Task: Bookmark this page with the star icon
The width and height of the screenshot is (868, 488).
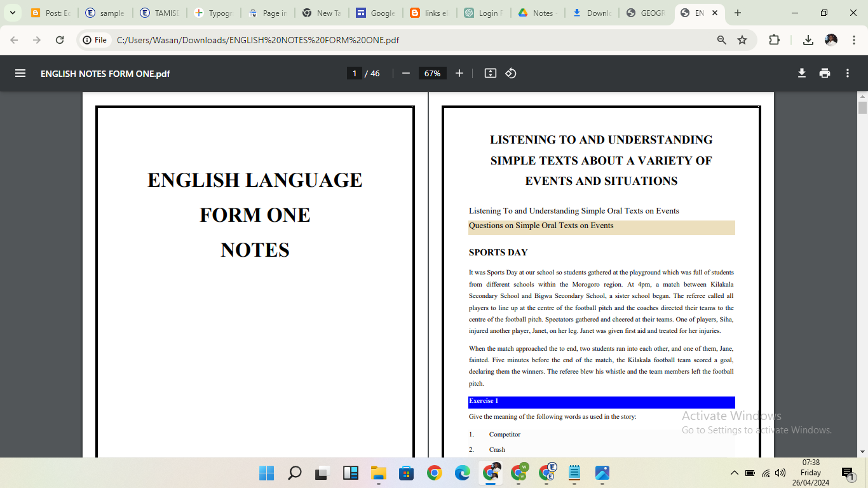Action: [742, 40]
